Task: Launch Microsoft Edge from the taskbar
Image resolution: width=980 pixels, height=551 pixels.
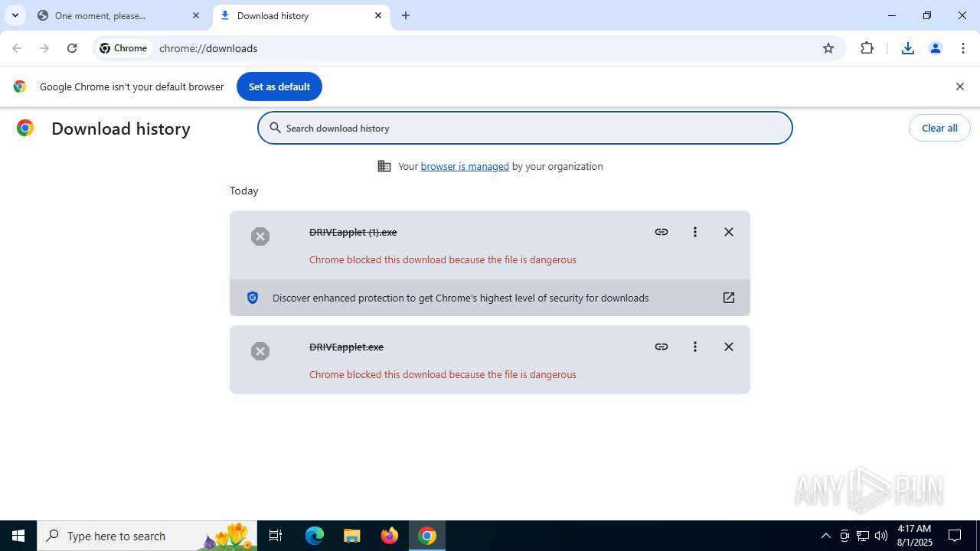Action: coord(315,536)
